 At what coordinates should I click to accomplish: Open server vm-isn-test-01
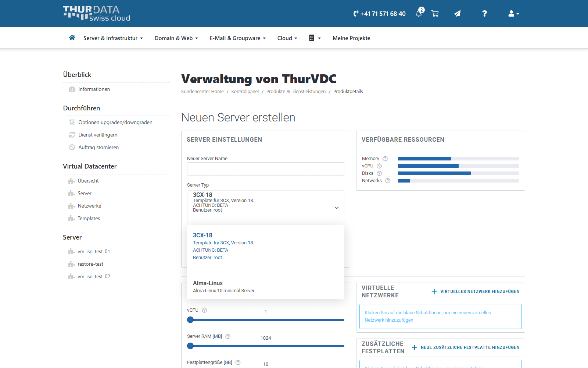pos(94,252)
